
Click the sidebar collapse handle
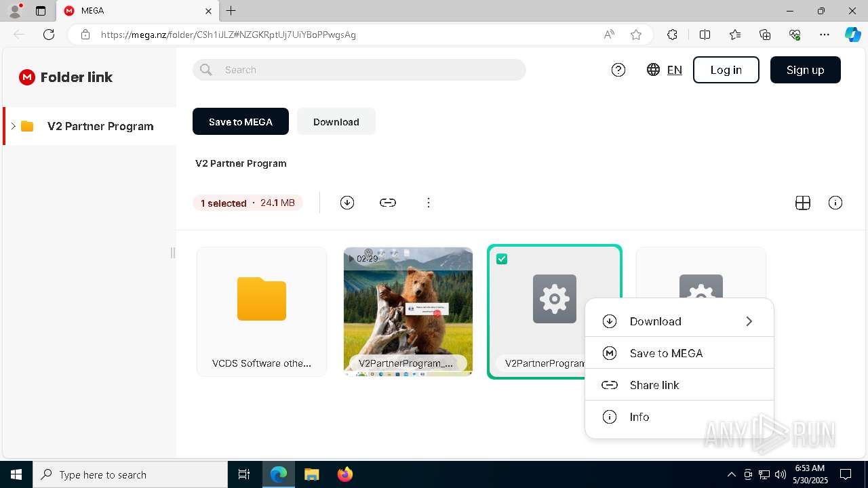pos(173,253)
